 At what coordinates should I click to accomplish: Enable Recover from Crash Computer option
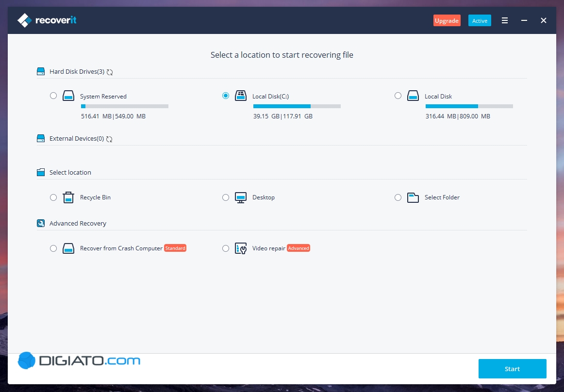53,248
